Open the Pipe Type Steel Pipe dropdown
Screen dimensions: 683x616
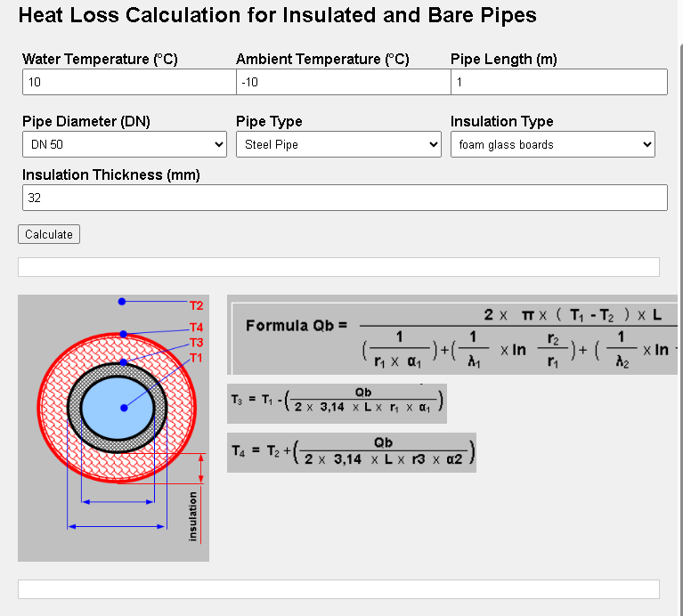338,144
